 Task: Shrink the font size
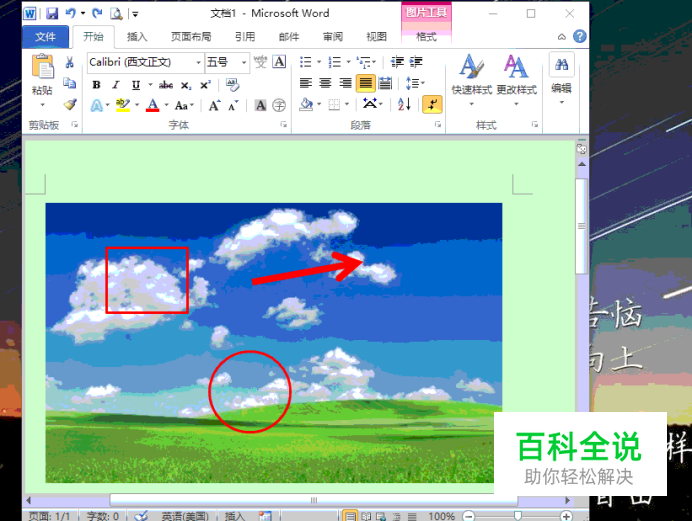[x=233, y=105]
